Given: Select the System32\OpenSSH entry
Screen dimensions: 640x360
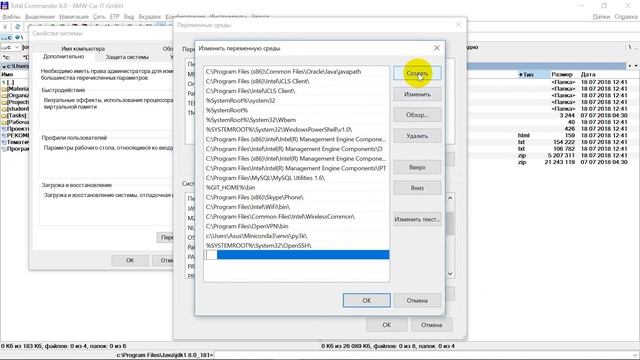Looking at the screenshot, I should coord(296,246).
